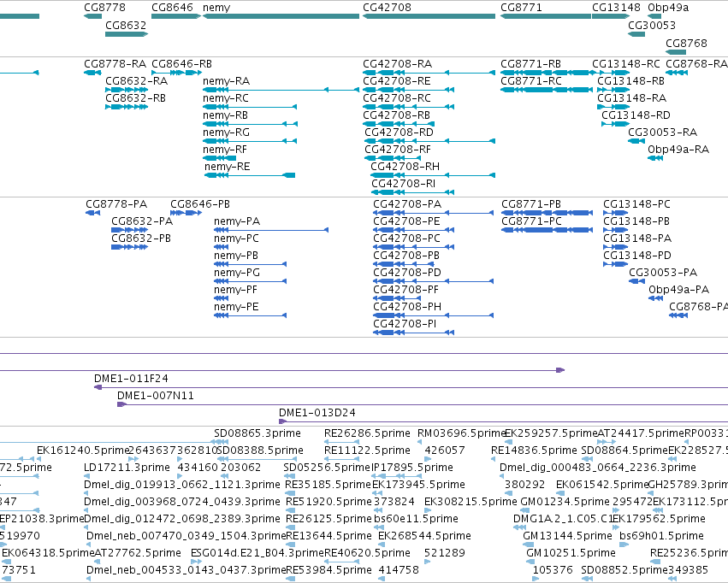This screenshot has height=583, width=728.
Task: Click the CG42708 gene span
Action: (x=429, y=16)
